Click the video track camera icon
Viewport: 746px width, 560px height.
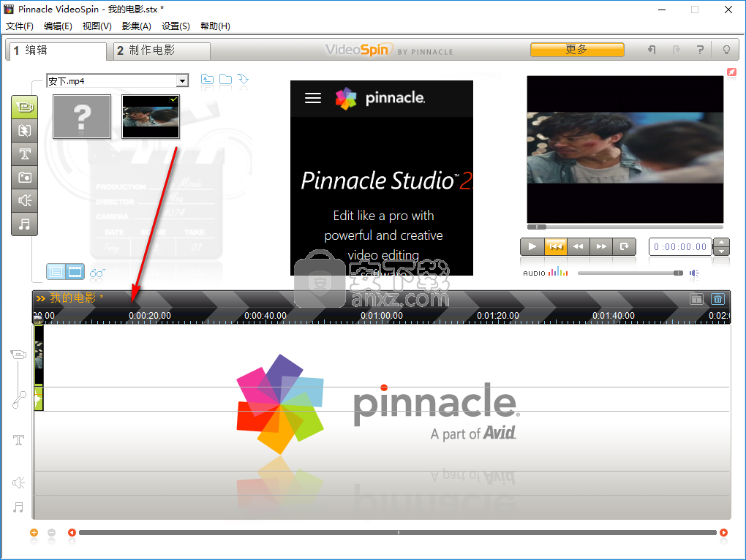tap(18, 355)
